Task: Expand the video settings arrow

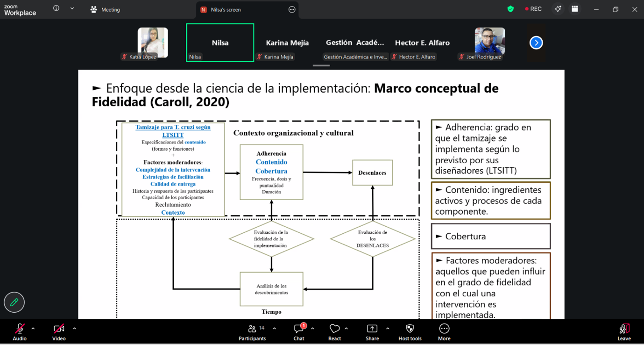Action: [x=74, y=329]
